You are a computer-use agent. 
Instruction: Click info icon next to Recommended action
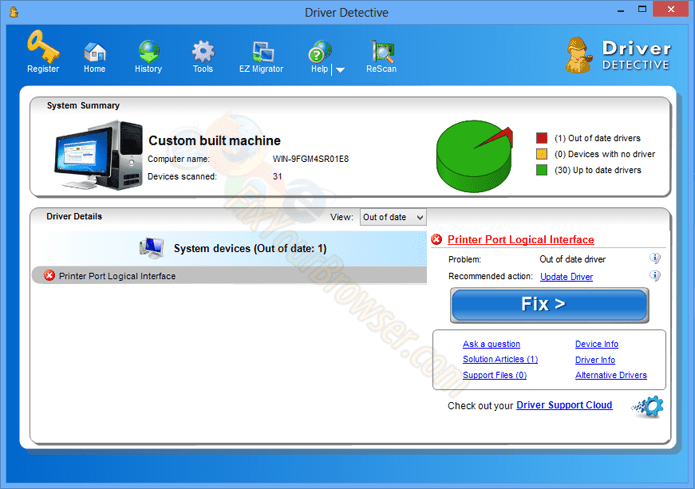tap(655, 276)
